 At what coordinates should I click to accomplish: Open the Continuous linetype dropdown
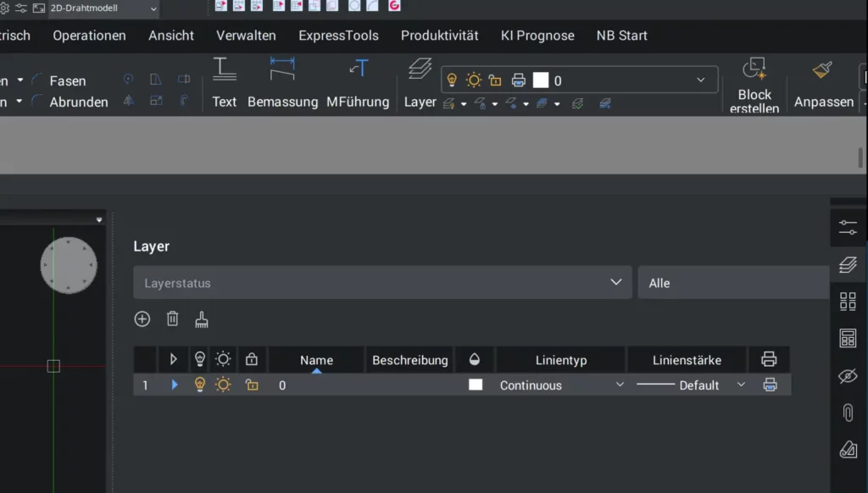pos(561,385)
